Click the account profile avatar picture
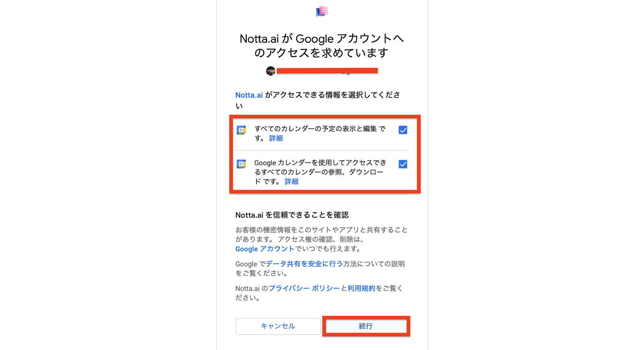This screenshot has height=350, width=644. (x=270, y=71)
